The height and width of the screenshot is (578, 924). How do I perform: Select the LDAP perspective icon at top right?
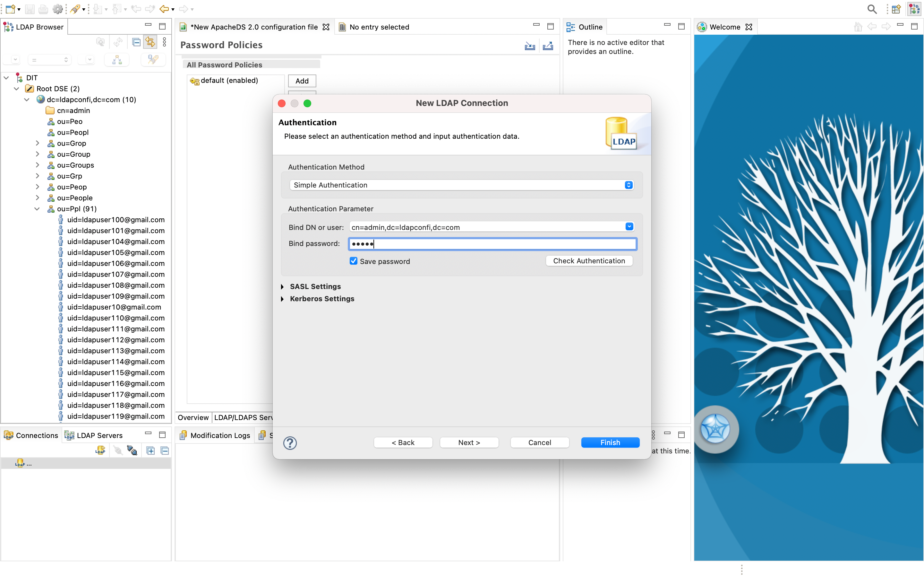click(x=914, y=9)
